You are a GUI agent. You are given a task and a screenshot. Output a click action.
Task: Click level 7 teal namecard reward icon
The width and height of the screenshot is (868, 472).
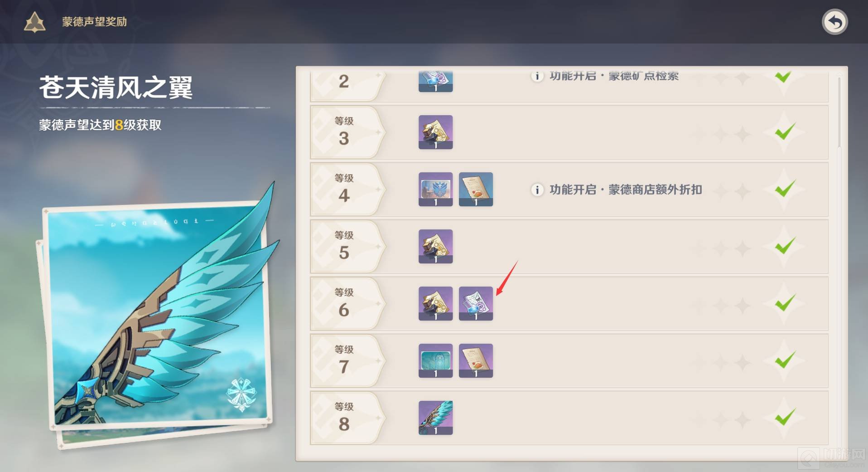[435, 360]
